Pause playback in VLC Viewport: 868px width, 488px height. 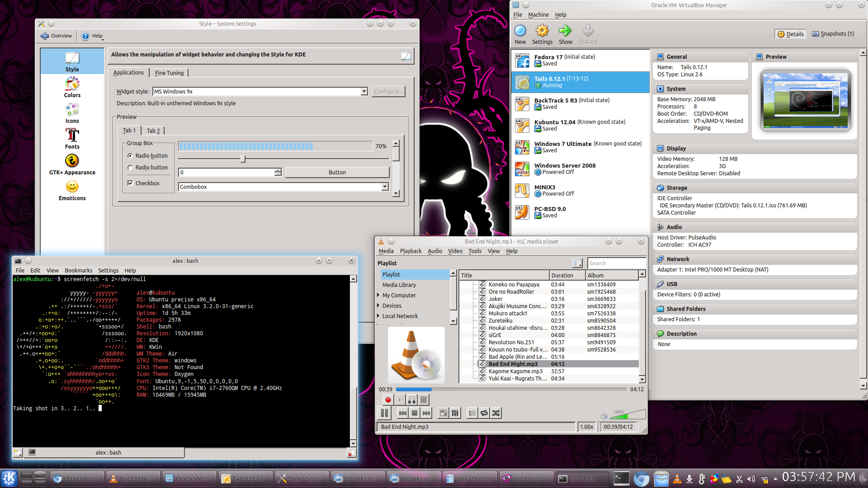click(x=384, y=413)
